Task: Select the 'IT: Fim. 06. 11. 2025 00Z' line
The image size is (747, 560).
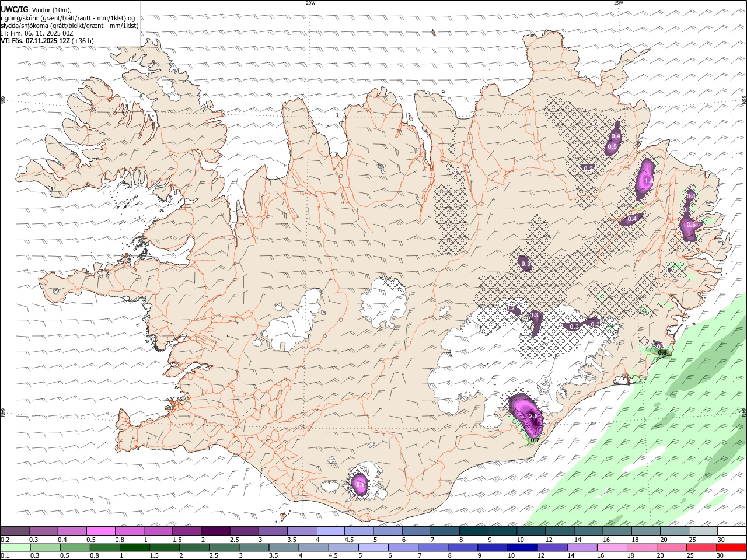Action: point(37,33)
